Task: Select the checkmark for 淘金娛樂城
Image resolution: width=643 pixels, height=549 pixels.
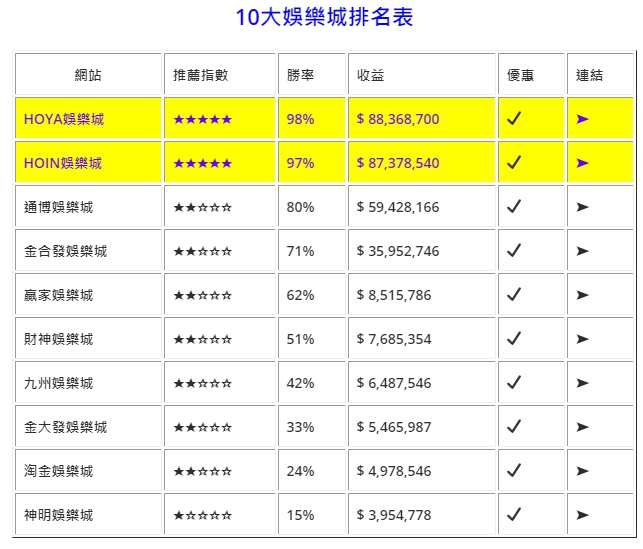Action: (514, 471)
